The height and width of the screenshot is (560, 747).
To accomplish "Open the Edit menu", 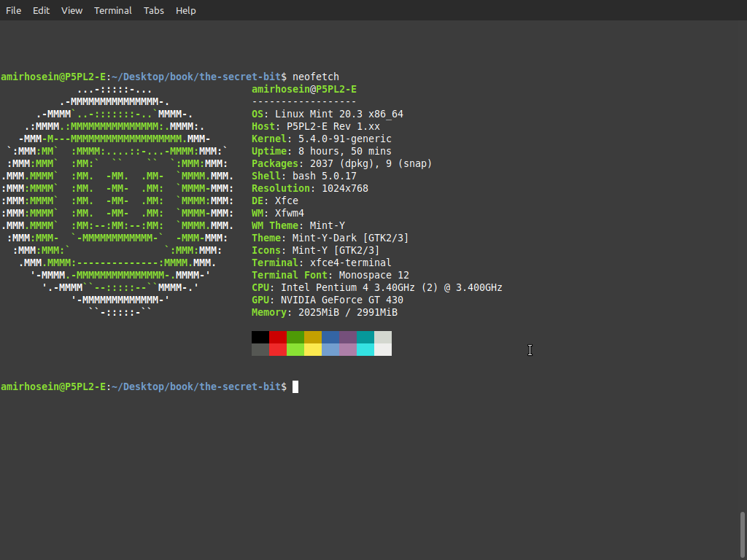I will pyautogui.click(x=41, y=10).
